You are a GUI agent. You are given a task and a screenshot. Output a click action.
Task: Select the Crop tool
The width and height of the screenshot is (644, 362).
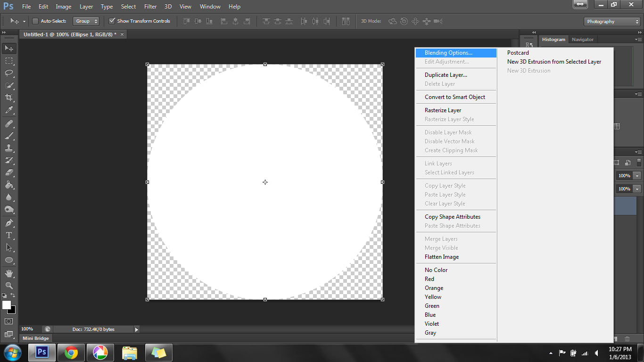pyautogui.click(x=9, y=98)
